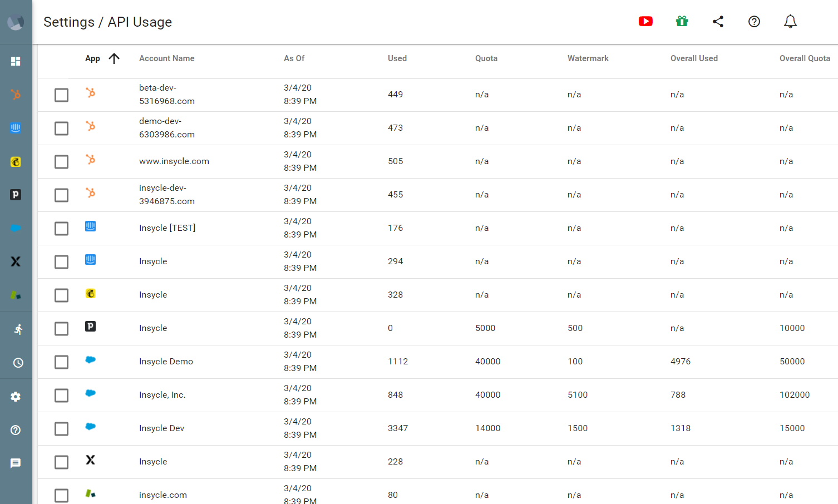Select the Intercom icon in the sidebar
This screenshot has width=838, height=504.
point(16,128)
